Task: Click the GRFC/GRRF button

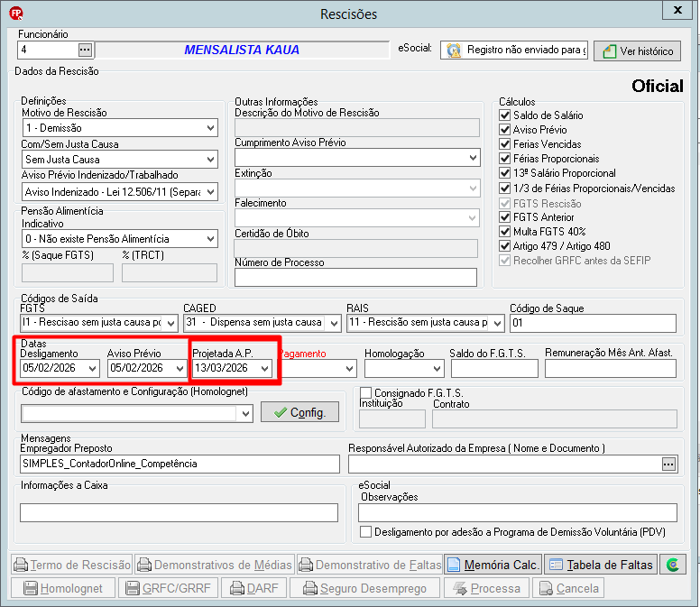Action: pyautogui.click(x=168, y=588)
